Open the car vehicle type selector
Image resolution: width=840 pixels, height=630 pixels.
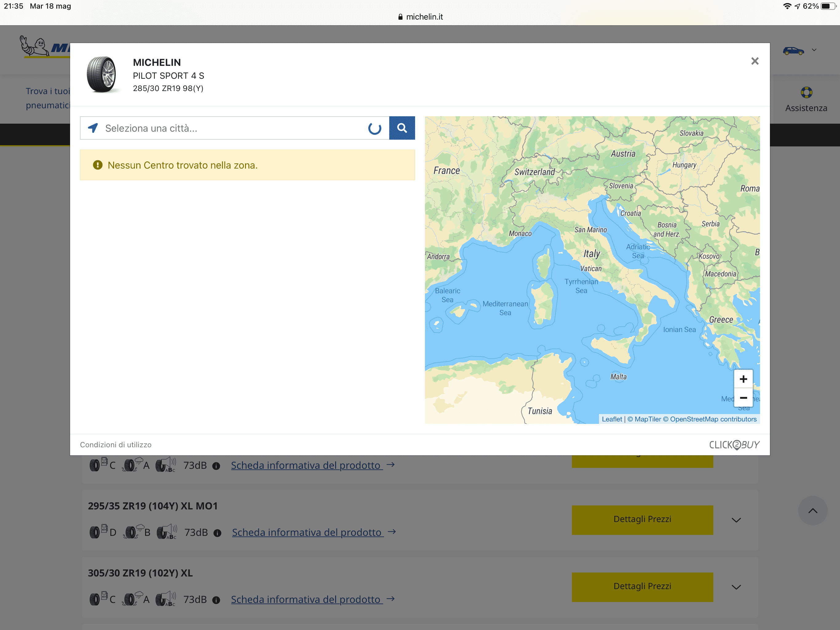(x=793, y=50)
